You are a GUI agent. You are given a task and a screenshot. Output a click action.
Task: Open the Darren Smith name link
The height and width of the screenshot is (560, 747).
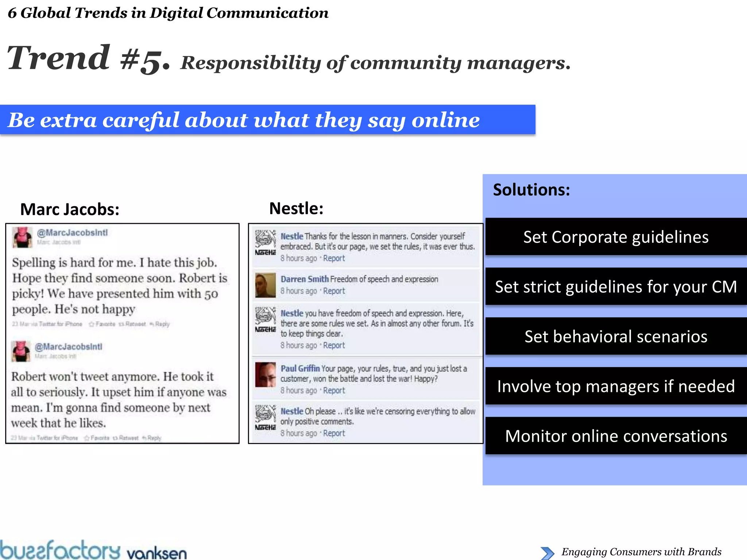pyautogui.click(x=305, y=279)
